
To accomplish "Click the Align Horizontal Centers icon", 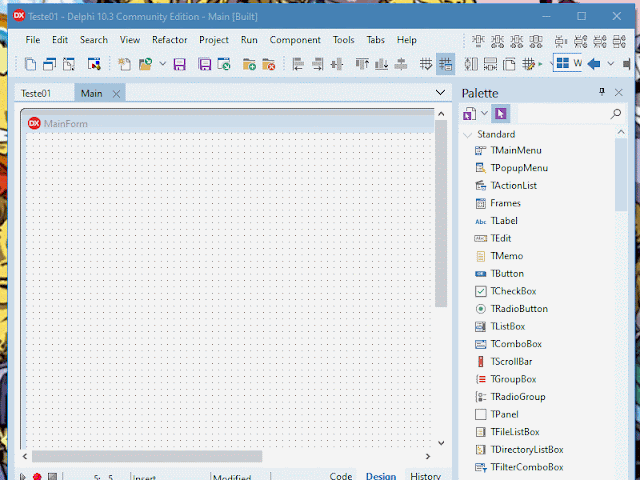I will point(337,64).
